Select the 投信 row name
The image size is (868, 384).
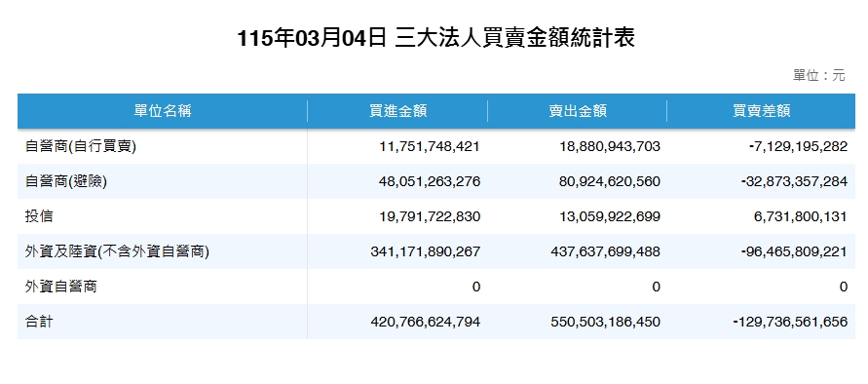pyautogui.click(x=39, y=216)
